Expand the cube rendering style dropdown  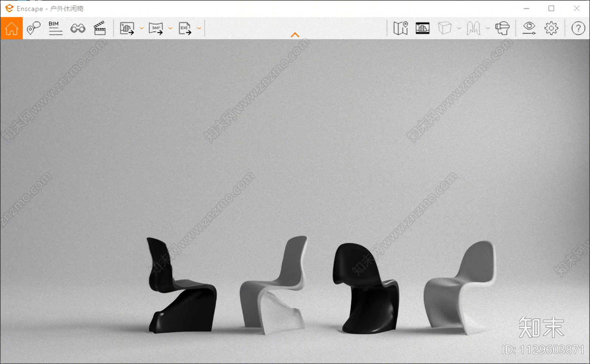[x=459, y=28]
